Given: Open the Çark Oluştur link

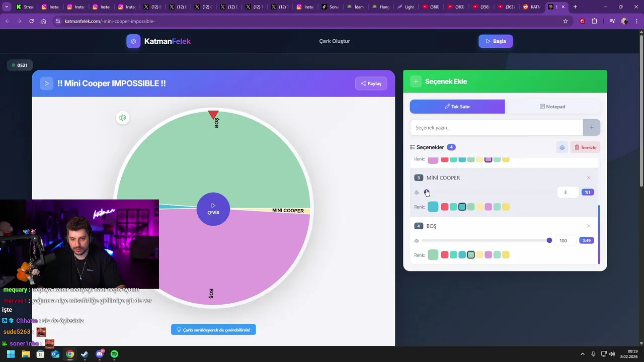Looking at the screenshot, I should [335, 41].
